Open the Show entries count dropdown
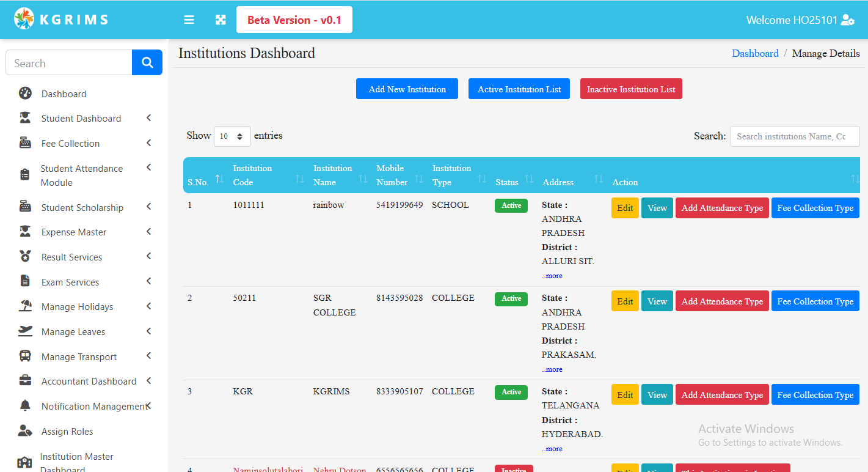868x472 pixels. (232, 136)
